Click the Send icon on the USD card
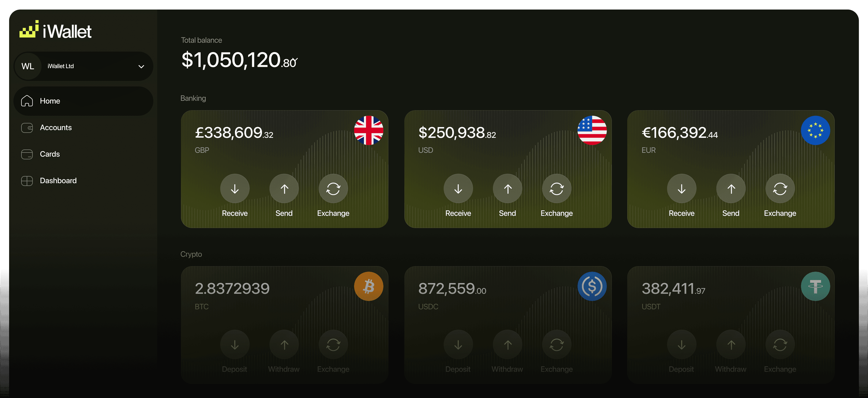This screenshot has width=868, height=398. pos(508,188)
